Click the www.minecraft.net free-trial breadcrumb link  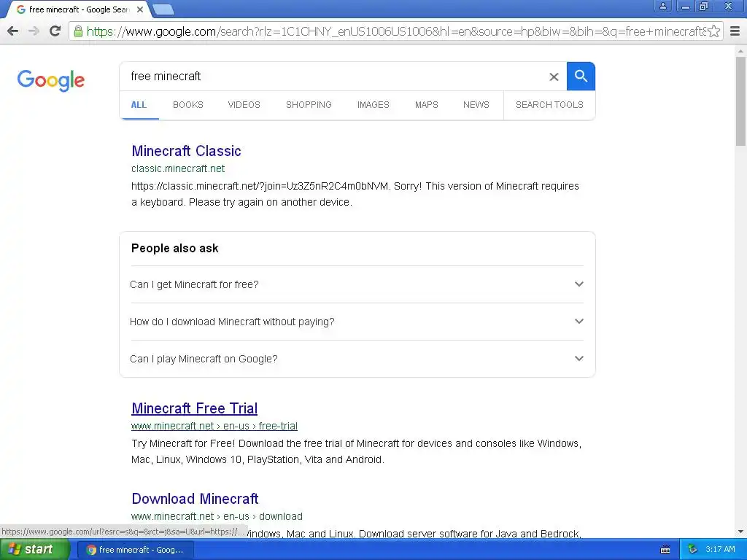pos(214,426)
